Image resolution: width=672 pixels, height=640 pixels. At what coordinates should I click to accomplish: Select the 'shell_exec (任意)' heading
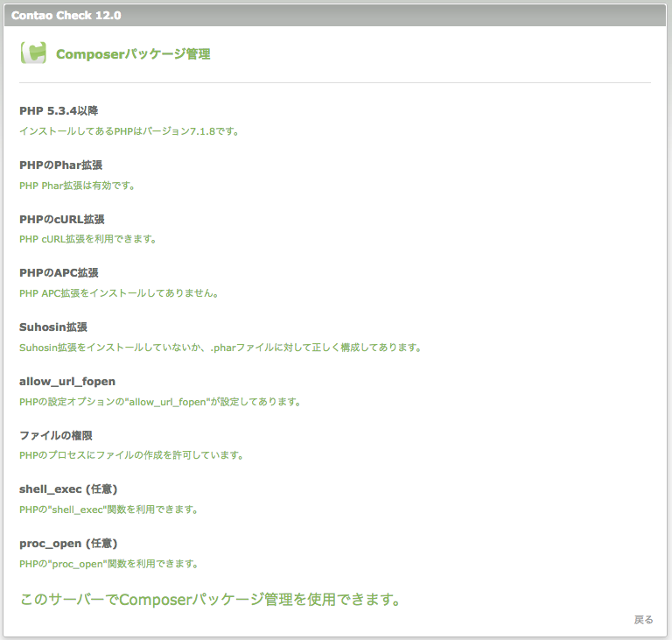click(68, 489)
